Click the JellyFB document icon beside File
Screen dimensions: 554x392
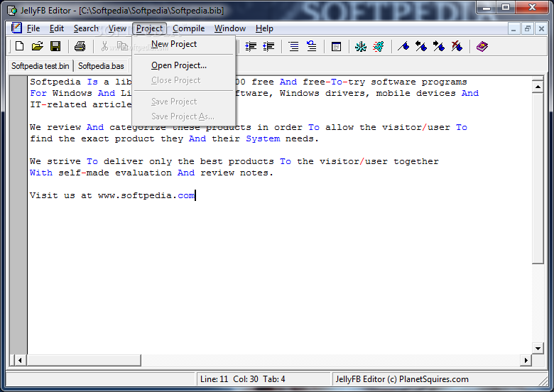tap(16, 28)
